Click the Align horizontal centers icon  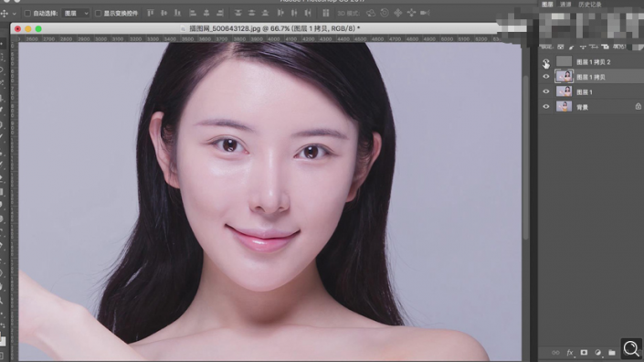(206, 13)
